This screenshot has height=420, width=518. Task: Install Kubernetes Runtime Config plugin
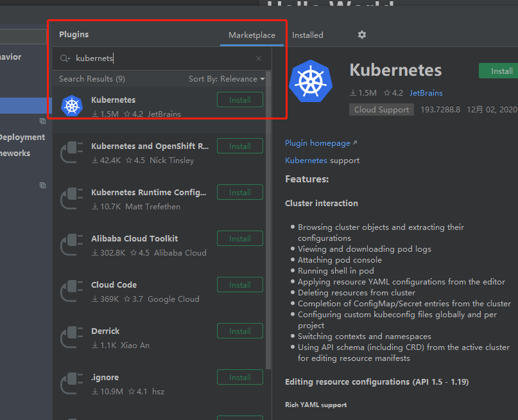[x=240, y=192]
